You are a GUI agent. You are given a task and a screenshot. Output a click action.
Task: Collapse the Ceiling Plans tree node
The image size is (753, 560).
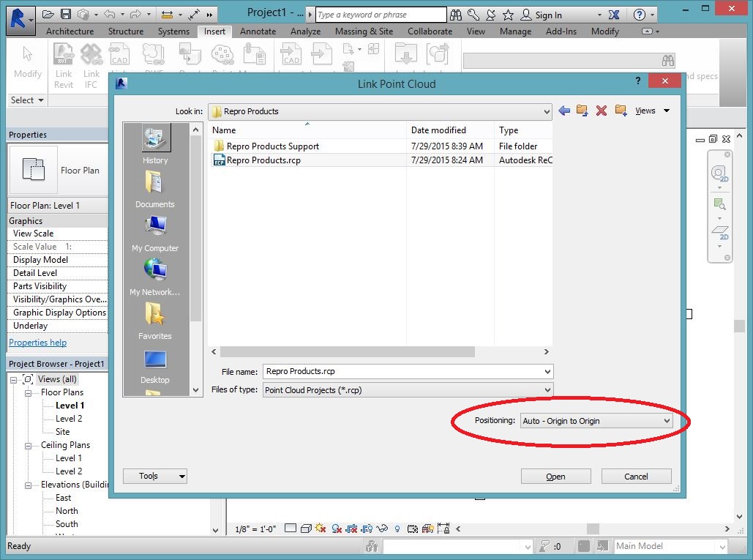(29, 446)
